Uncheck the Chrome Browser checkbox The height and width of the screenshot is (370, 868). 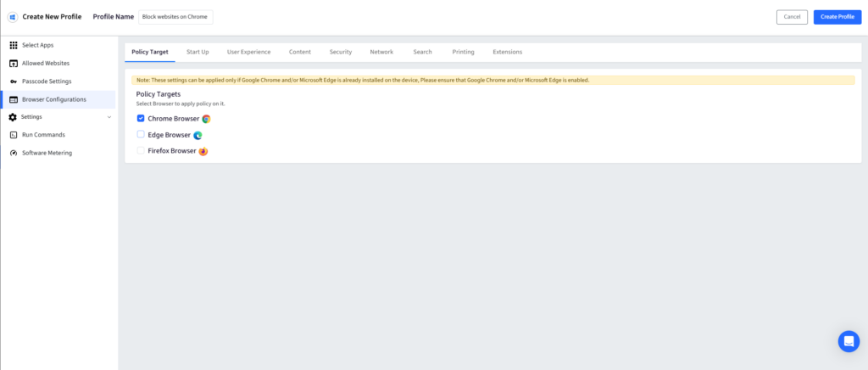141,118
